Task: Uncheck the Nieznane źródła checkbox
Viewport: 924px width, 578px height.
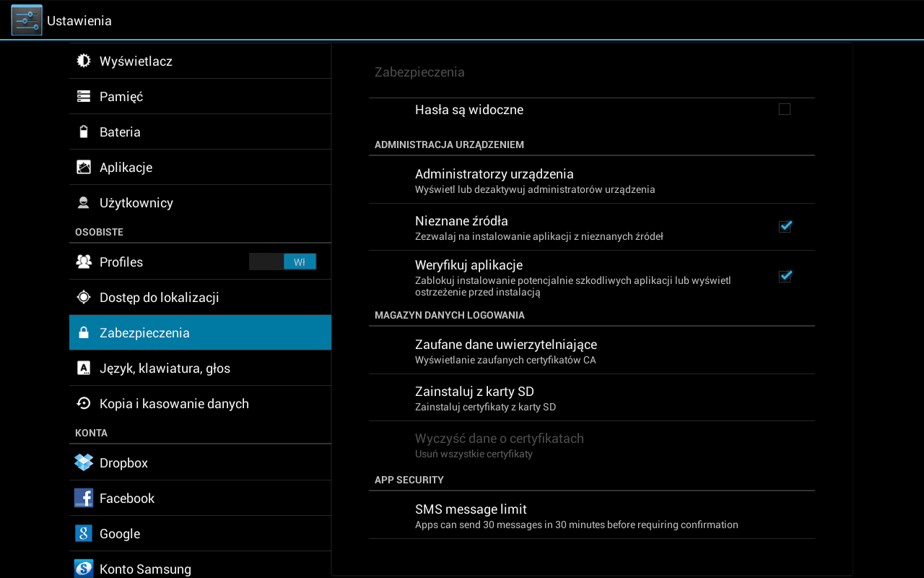Action: click(x=785, y=227)
